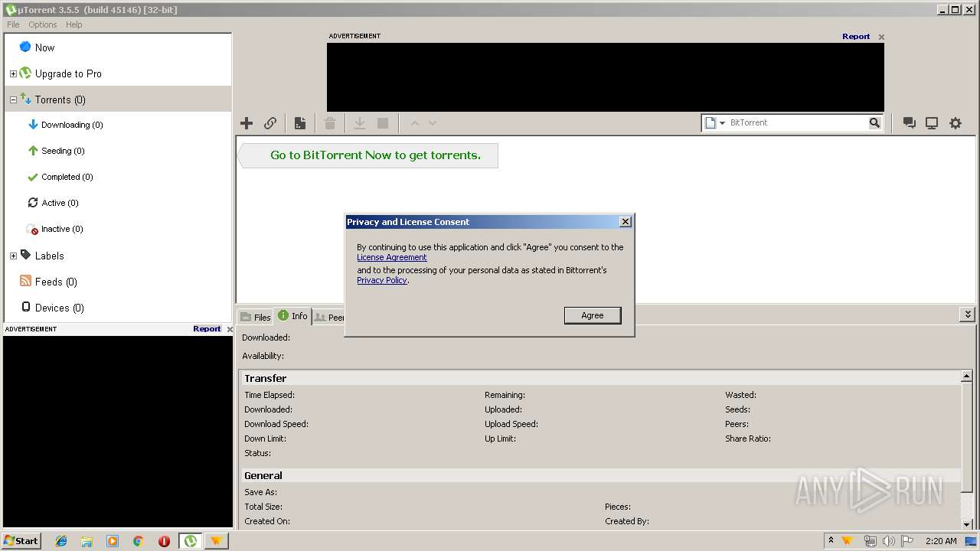Select Feeds (0) in sidebar
The width and height of the screenshot is (980, 551).
point(118,282)
